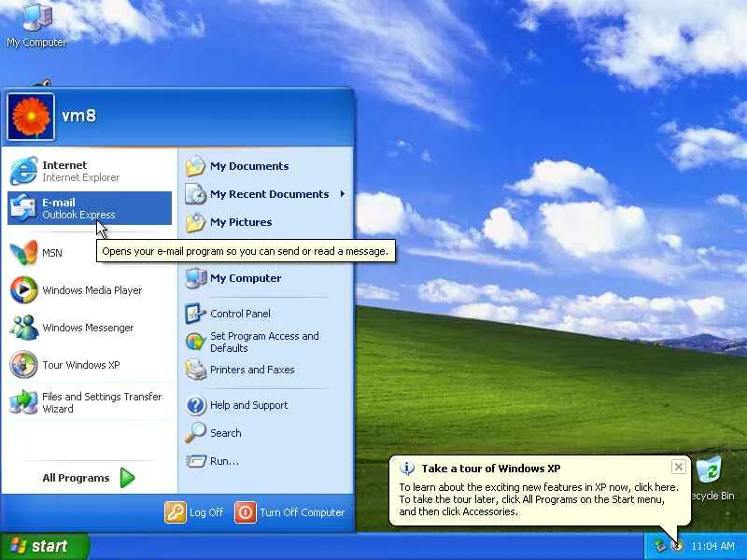Launch MSN butterfly icon

pyautogui.click(x=23, y=252)
